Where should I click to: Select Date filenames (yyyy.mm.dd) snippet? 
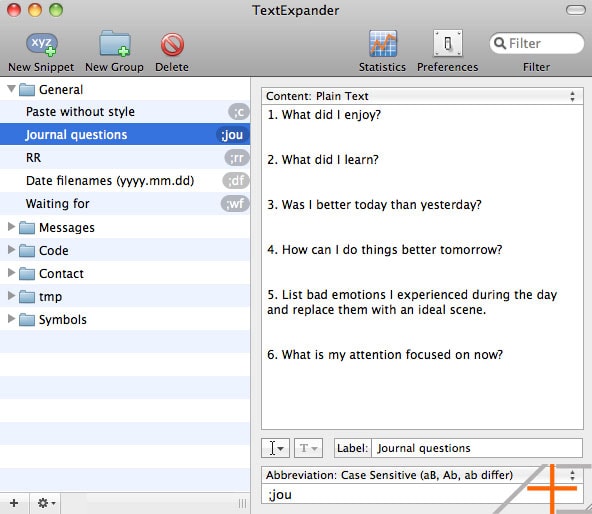pos(125,181)
